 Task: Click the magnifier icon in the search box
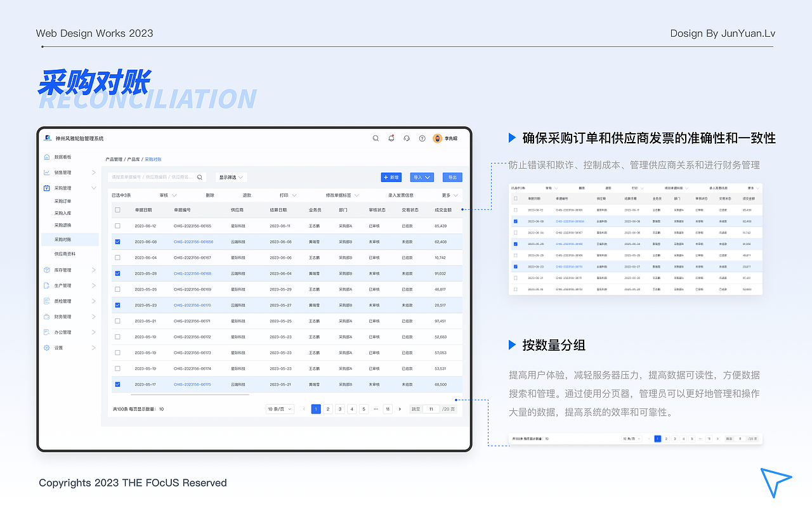[x=200, y=178]
